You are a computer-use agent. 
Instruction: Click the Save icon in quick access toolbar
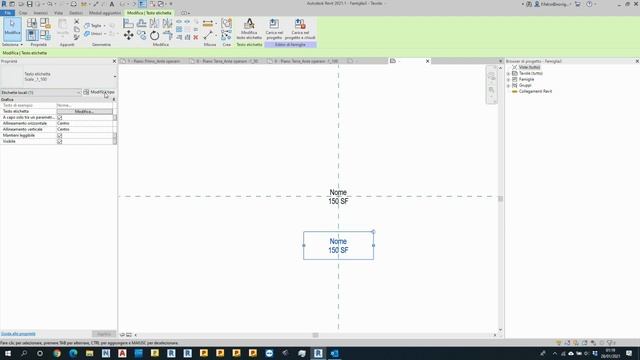pos(29,4)
